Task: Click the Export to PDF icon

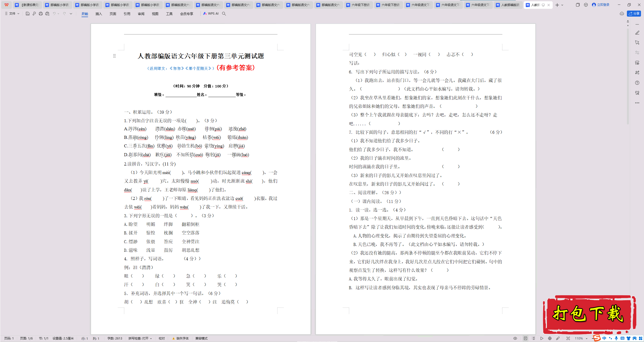Action: (34, 14)
